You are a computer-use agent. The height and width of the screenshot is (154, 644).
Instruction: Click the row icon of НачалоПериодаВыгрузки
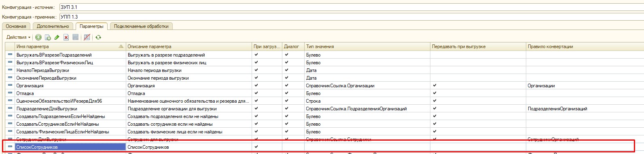10,70
